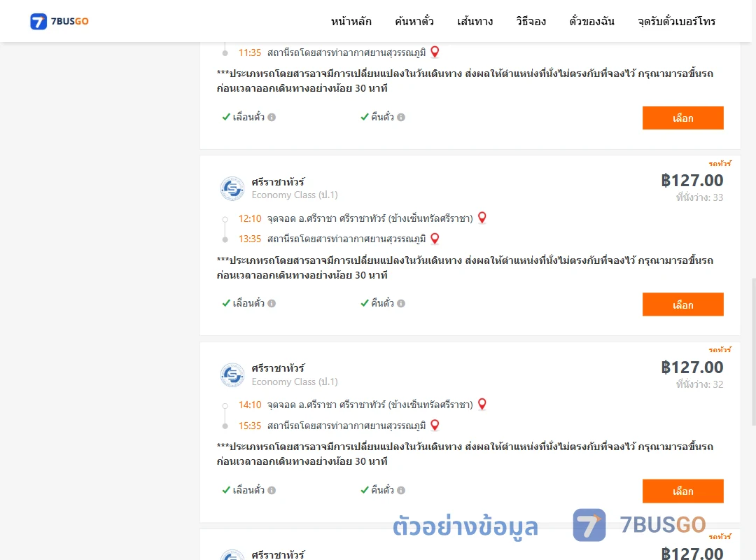Select the trip arriving at 11:35 with เลือก
This screenshot has height=560, width=756.
682,118
